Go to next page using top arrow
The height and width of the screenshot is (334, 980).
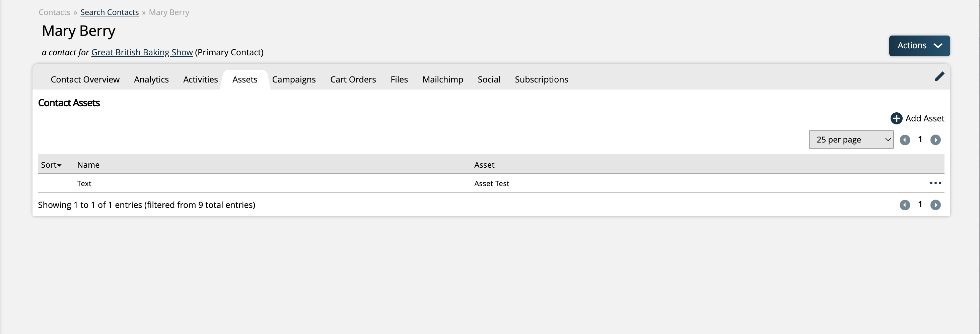point(935,140)
